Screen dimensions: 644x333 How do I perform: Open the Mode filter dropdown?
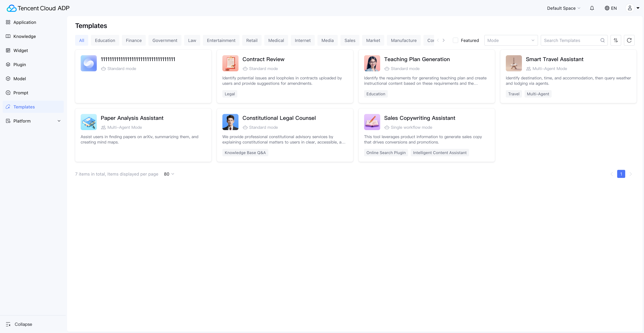(511, 40)
